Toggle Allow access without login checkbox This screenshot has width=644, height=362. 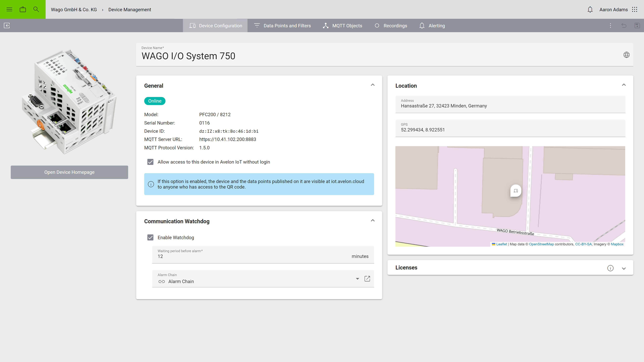150,162
